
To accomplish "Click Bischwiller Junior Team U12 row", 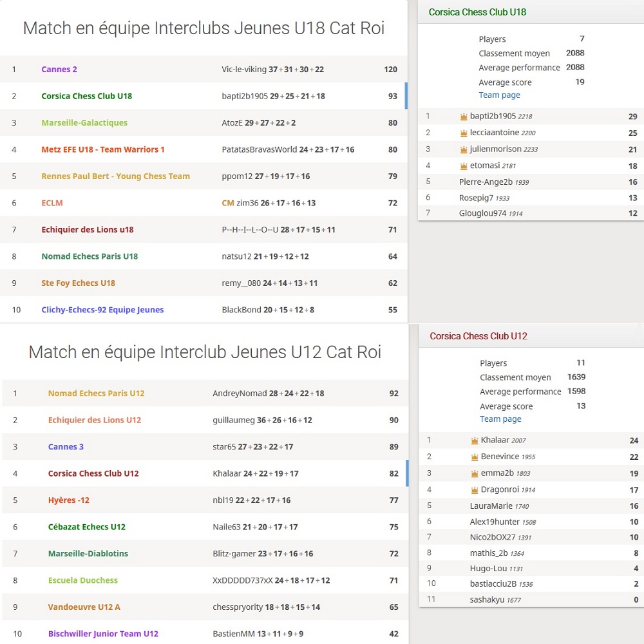I will coord(103,634).
